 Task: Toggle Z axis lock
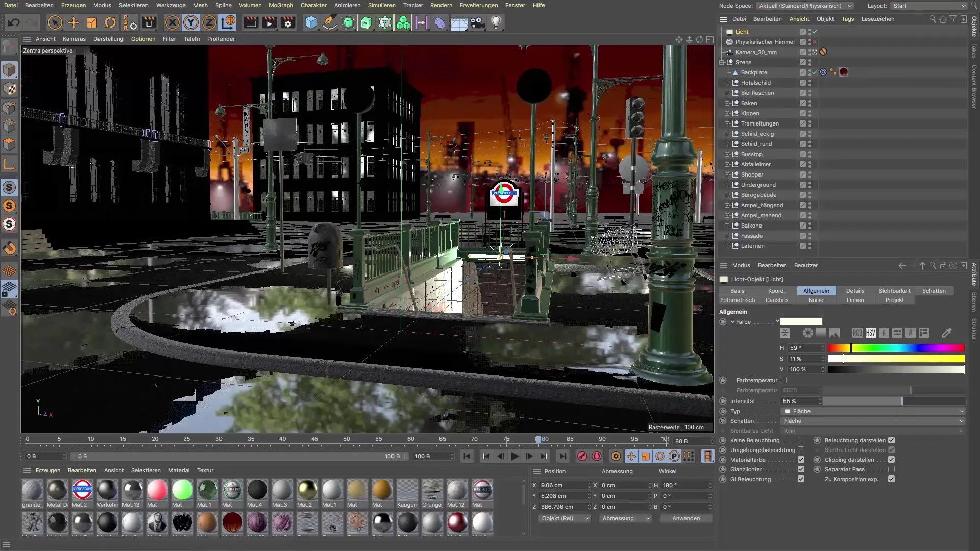209,22
